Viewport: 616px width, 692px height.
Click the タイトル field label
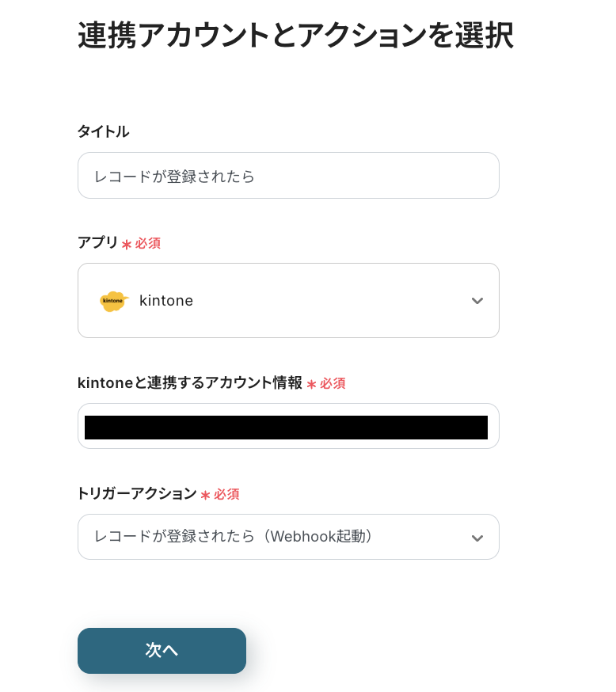(103, 131)
